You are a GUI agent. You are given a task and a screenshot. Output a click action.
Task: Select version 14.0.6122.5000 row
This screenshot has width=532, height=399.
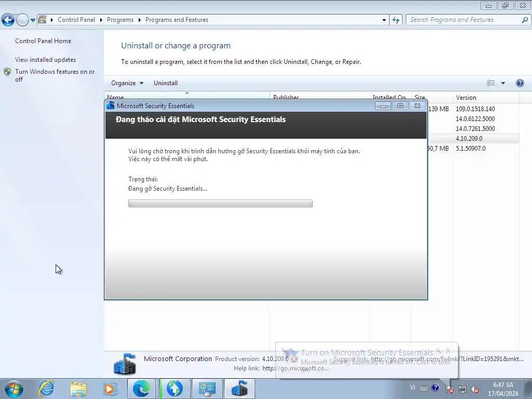(475, 119)
